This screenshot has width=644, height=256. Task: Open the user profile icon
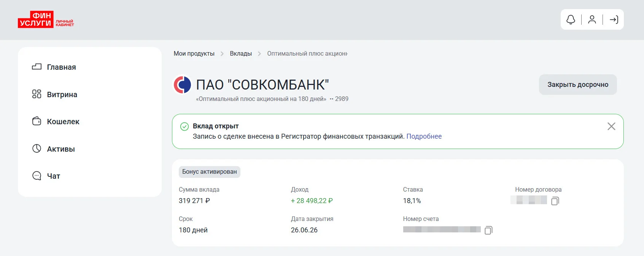pyautogui.click(x=592, y=20)
